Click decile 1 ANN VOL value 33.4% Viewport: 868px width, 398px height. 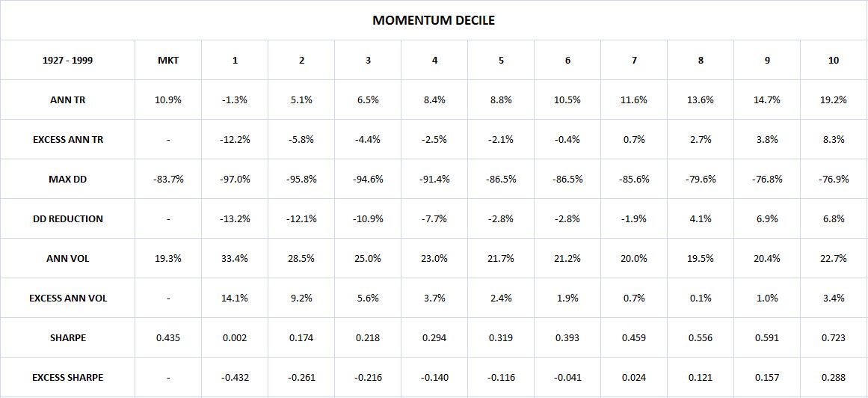(x=235, y=259)
